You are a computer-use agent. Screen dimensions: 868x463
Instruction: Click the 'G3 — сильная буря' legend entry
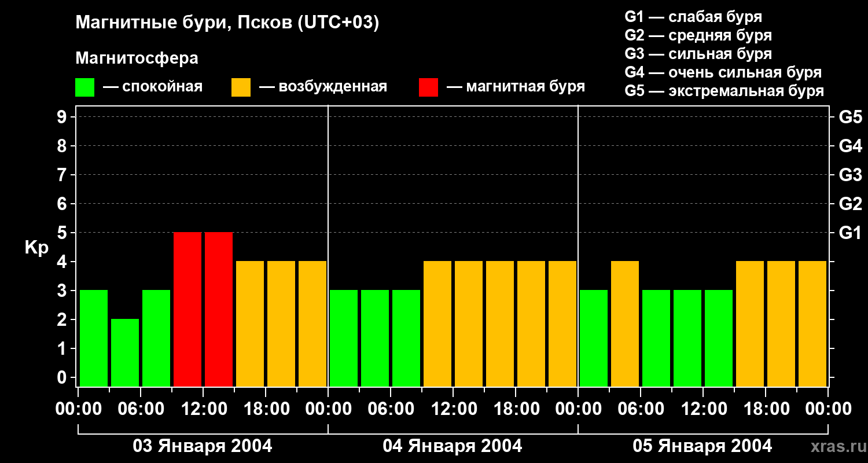[x=698, y=54]
